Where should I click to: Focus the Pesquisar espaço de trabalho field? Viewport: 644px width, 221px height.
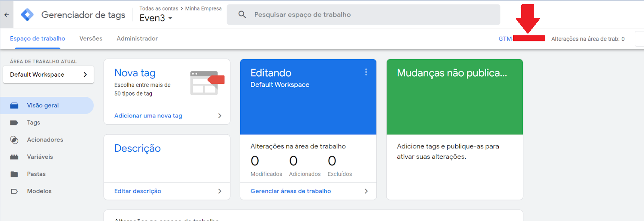363,15
